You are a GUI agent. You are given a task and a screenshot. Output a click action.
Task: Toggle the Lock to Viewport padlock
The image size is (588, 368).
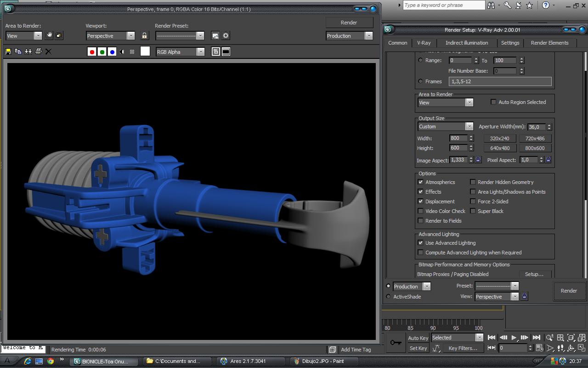point(145,35)
